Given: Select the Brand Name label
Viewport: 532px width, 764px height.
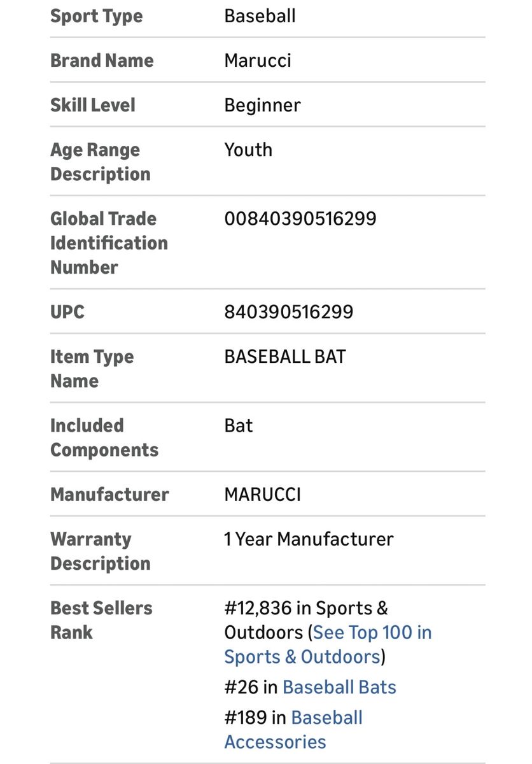Looking at the screenshot, I should pyautogui.click(x=102, y=60).
